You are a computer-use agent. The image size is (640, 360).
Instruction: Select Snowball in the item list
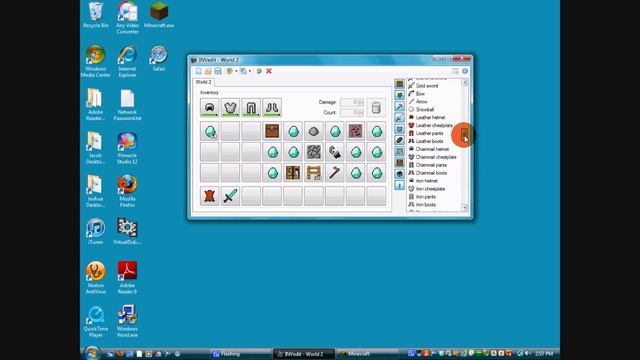pos(421,109)
